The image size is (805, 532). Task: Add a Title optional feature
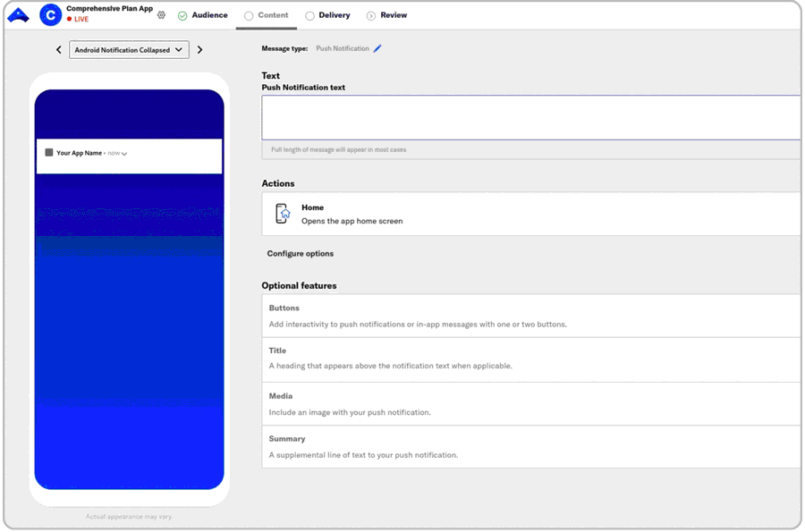coord(530,359)
